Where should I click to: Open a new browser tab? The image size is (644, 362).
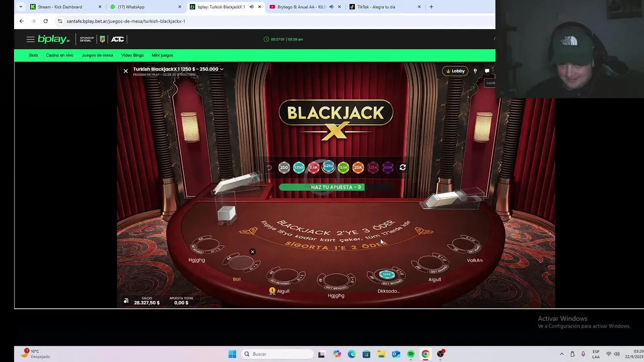[x=431, y=7]
